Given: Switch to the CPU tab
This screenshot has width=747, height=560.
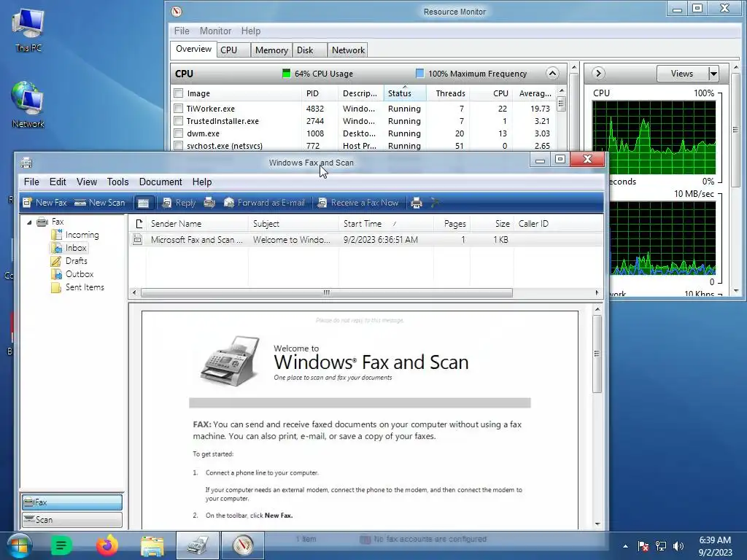Looking at the screenshot, I should 234,50.
